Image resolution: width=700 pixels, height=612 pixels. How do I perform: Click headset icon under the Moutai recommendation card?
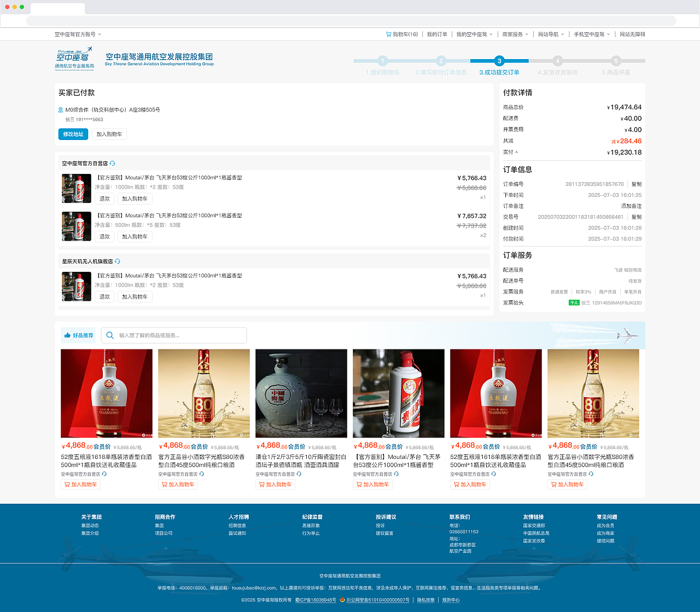click(x=396, y=474)
